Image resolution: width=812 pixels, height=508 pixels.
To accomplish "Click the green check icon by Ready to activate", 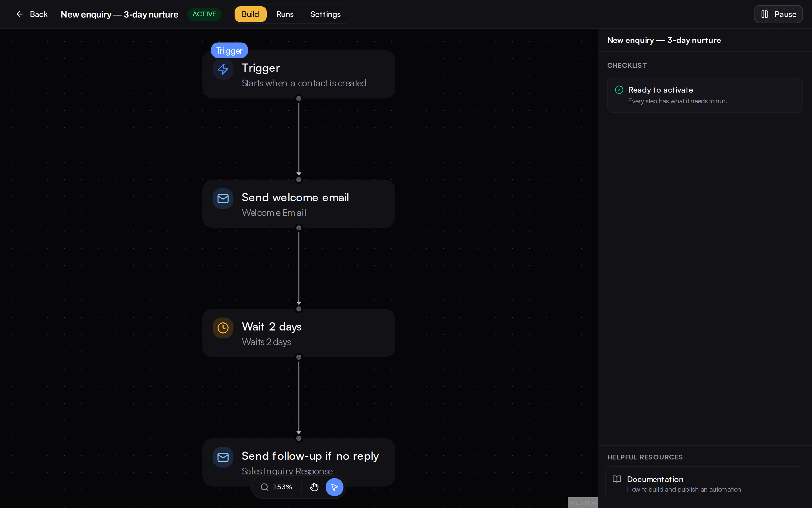I will (619, 90).
